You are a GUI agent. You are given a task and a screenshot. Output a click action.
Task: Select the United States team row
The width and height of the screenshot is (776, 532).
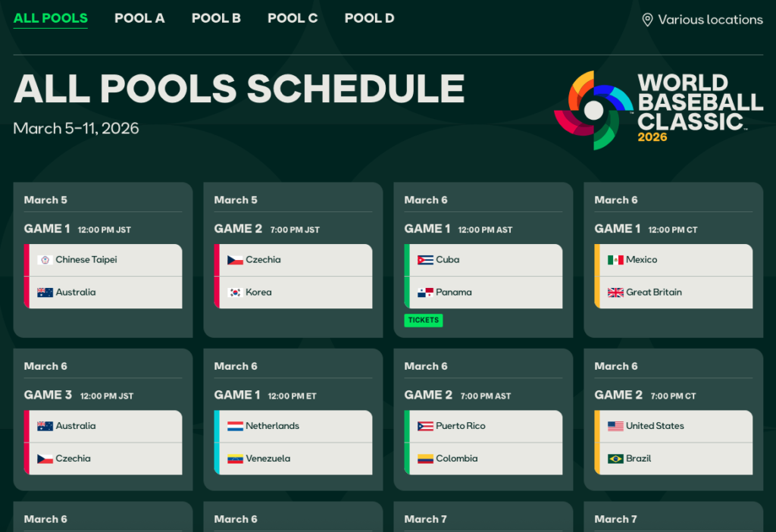[x=674, y=426]
